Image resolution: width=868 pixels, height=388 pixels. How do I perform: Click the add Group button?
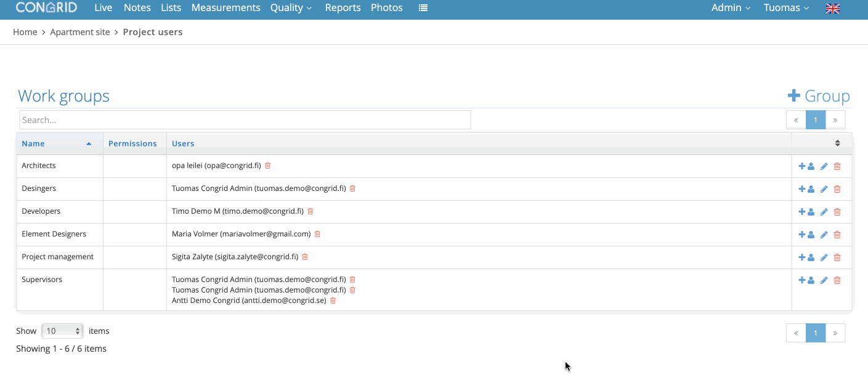(819, 96)
